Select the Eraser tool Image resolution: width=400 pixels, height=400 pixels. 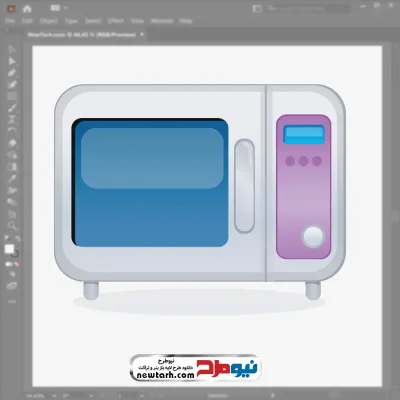[12, 143]
